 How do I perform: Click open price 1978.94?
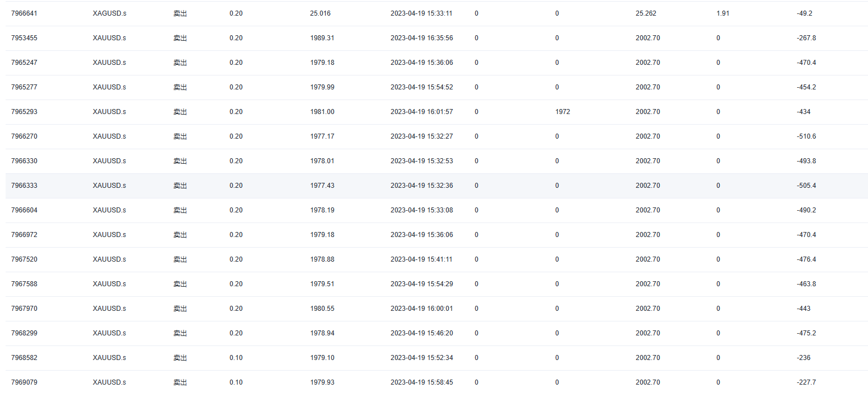click(x=322, y=333)
